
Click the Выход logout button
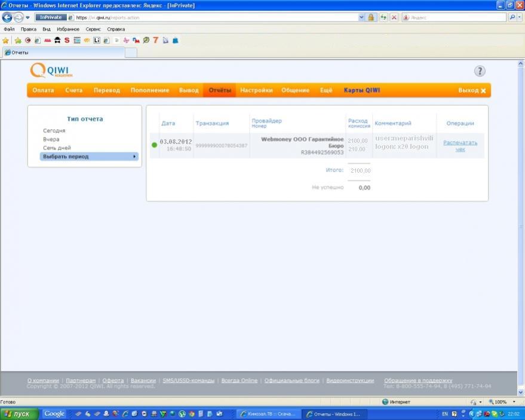(472, 90)
